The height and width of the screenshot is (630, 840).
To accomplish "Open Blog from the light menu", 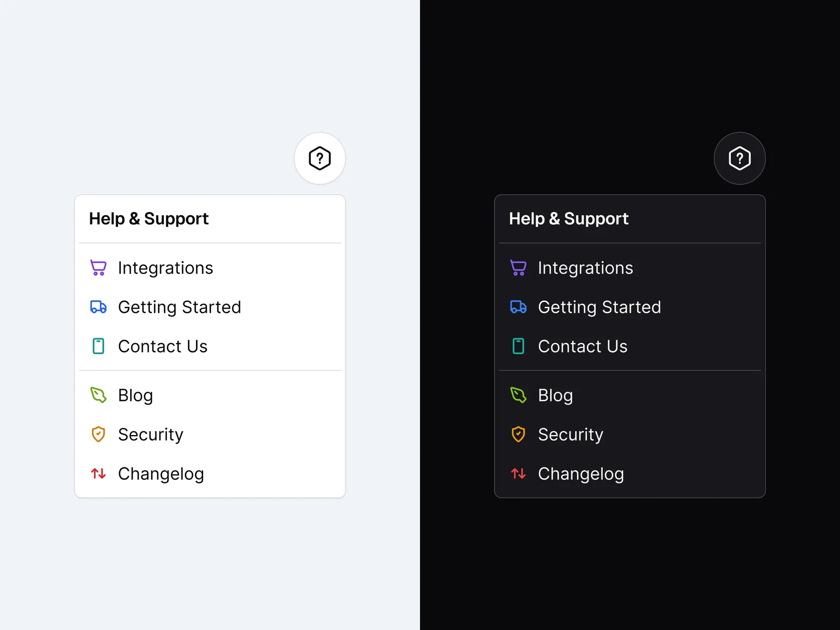I will 135,395.
